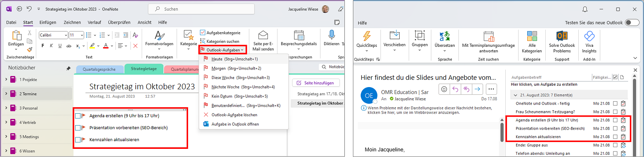Choose Outlook-Aufgabe löschen menu item
644x157 pixels.
244,115
